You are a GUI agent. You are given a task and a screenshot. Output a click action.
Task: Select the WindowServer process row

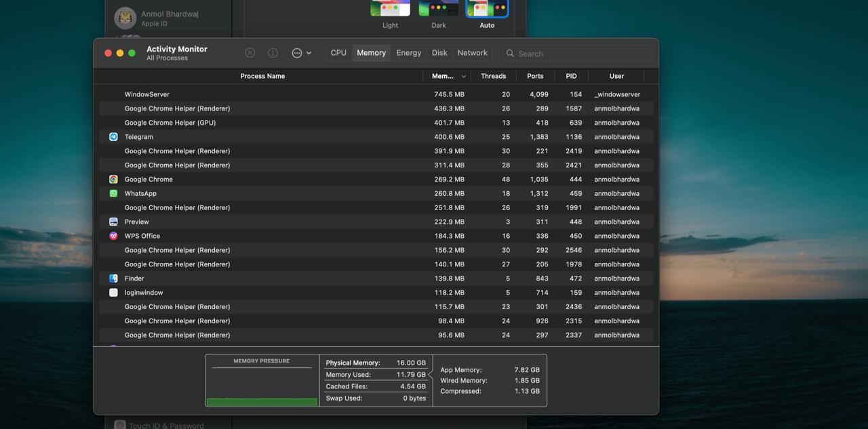376,94
